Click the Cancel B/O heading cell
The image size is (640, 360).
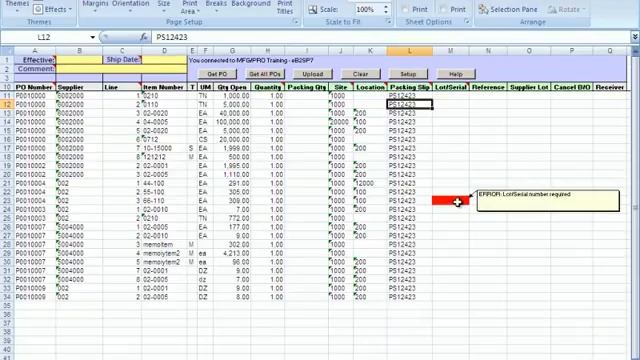(x=571, y=87)
